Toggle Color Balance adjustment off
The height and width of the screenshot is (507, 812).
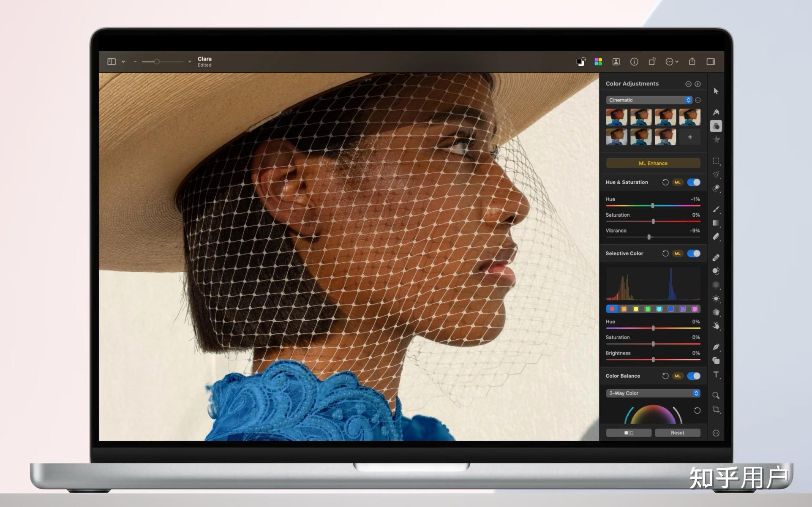coord(694,376)
